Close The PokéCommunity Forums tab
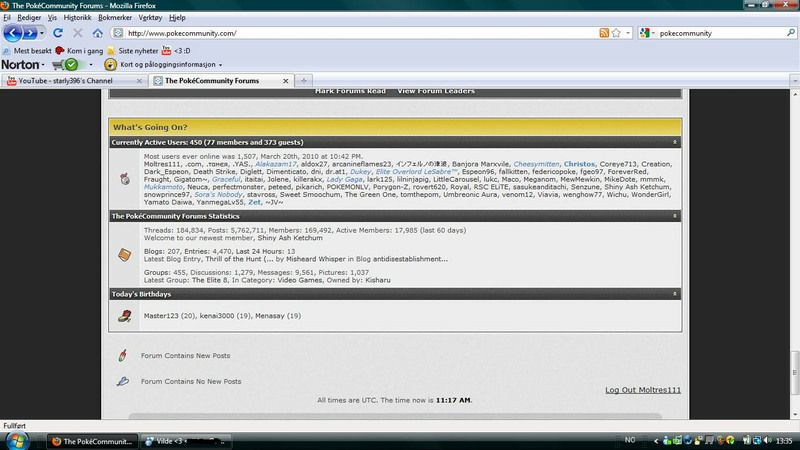This screenshot has width=800, height=450. tap(286, 81)
